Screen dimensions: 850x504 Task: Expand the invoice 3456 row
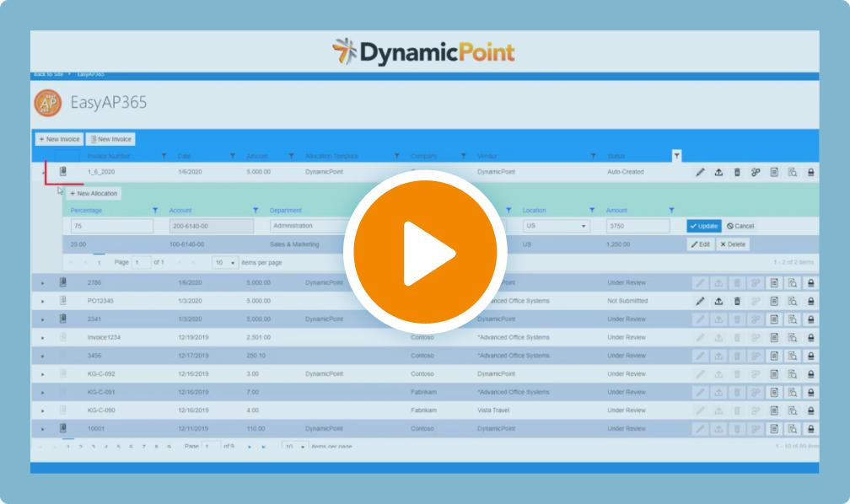click(43, 356)
